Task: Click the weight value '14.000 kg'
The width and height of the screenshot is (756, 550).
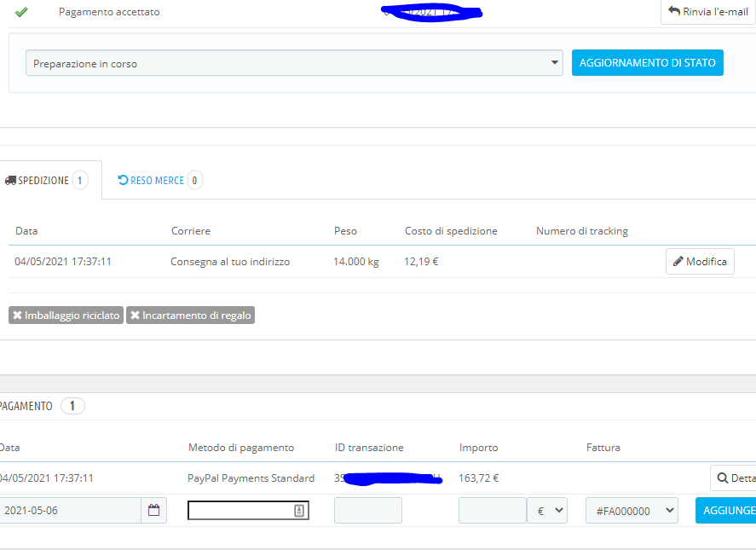Action: coord(355,262)
